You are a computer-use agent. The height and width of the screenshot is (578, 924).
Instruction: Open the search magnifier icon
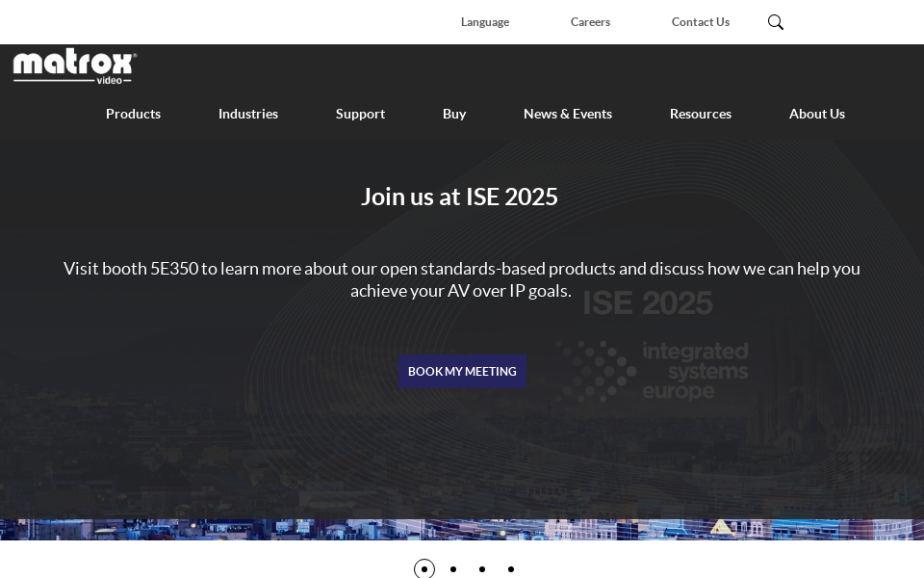(x=776, y=22)
